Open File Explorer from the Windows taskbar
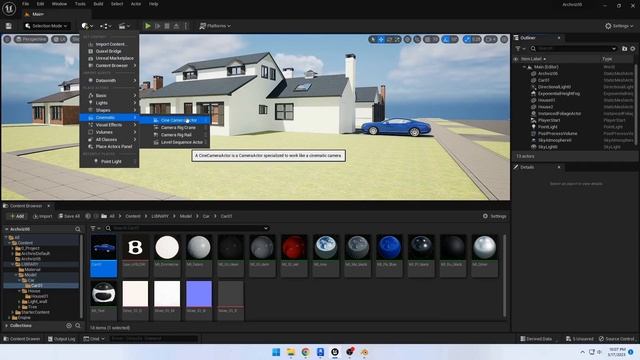Image resolution: width=640 pixels, height=360 pixels. 291,352
